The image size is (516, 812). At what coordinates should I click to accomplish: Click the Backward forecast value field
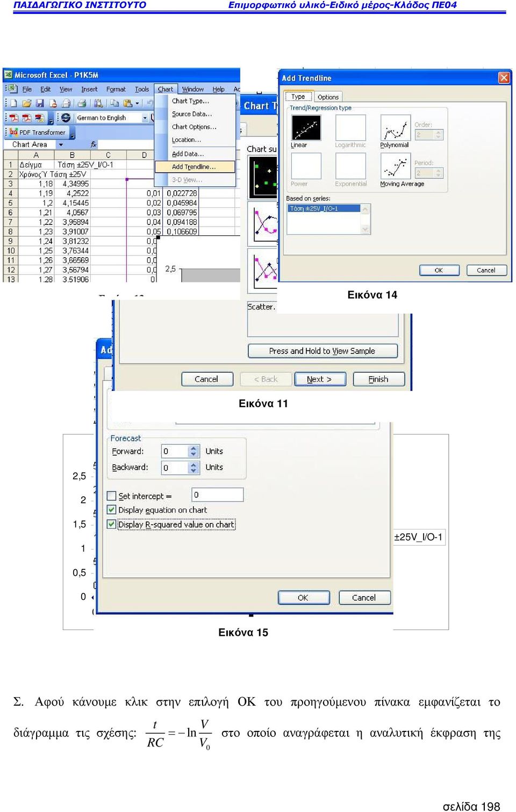tap(175, 467)
